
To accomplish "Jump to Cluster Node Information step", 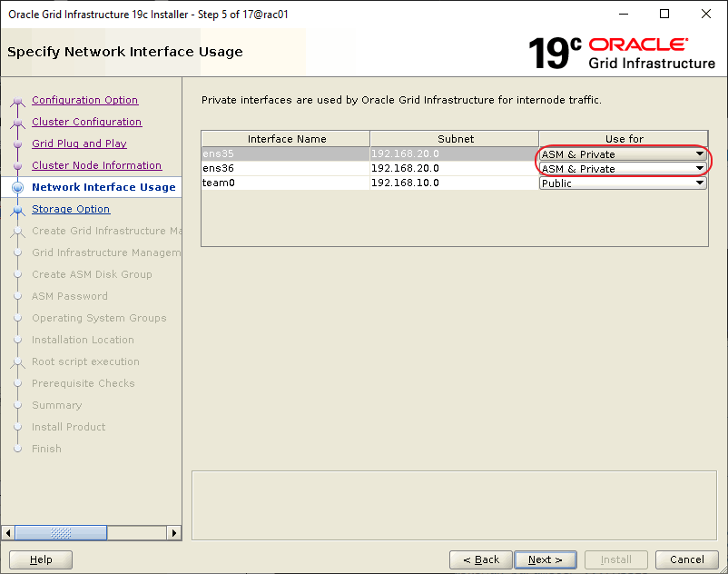I will click(96, 165).
